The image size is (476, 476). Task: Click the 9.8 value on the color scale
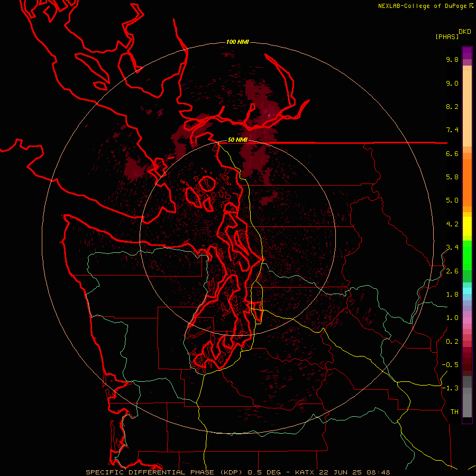pos(452,59)
